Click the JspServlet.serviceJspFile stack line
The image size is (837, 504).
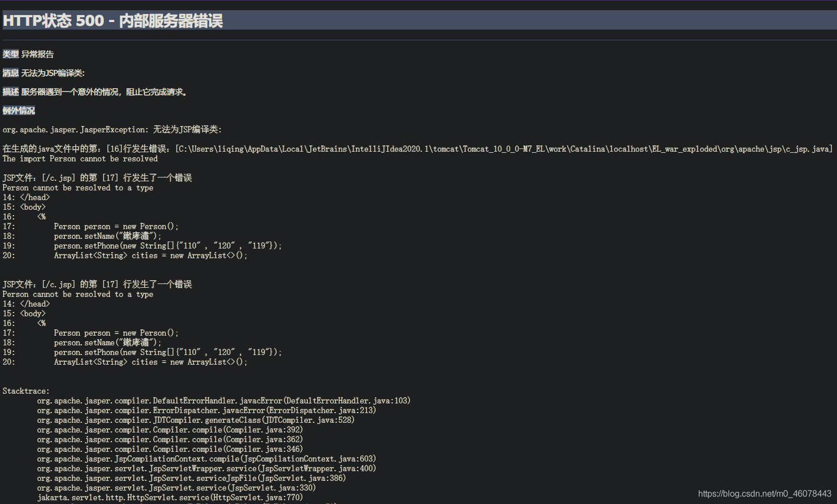pyautogui.click(x=191, y=478)
